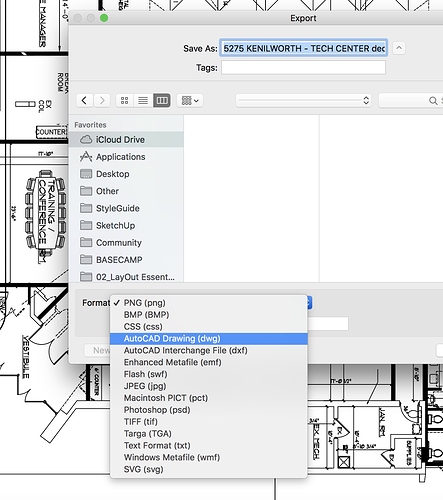Viewport: 443px width, 500px height.
Task: Open Applications in the sidebar
Action: point(126,157)
